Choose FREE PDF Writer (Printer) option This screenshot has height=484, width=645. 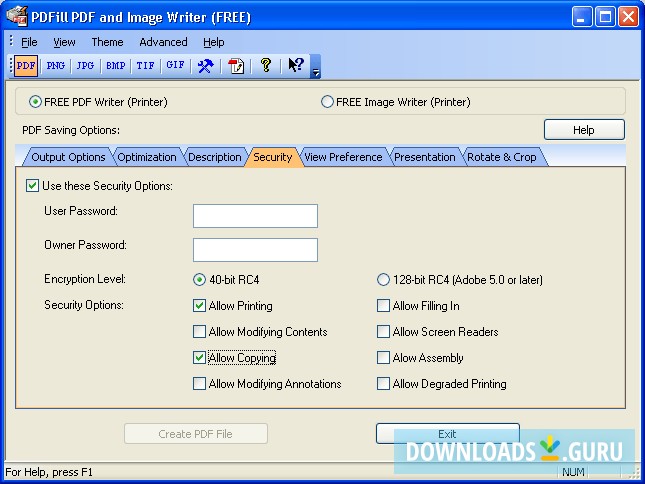[98, 102]
